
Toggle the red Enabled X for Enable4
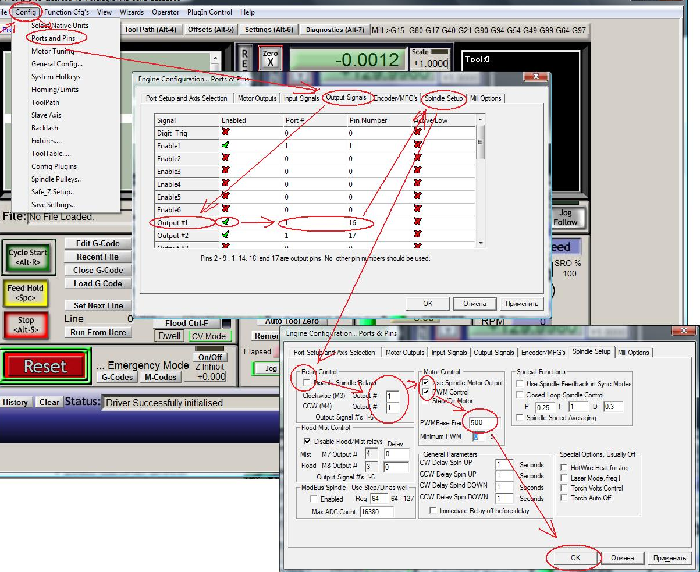coord(225,183)
